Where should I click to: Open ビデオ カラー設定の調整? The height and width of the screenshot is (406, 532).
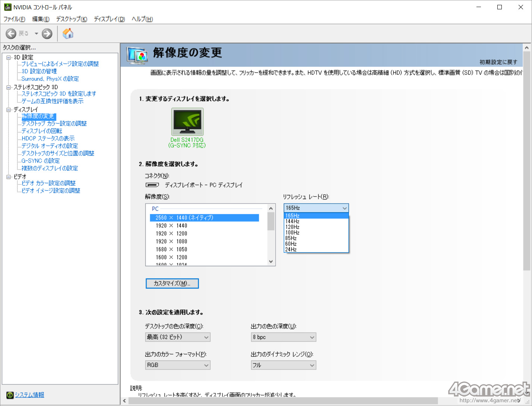(x=48, y=183)
